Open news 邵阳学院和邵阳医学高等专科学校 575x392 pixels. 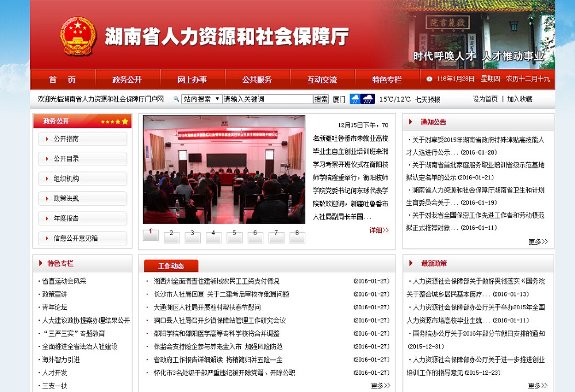216,333
